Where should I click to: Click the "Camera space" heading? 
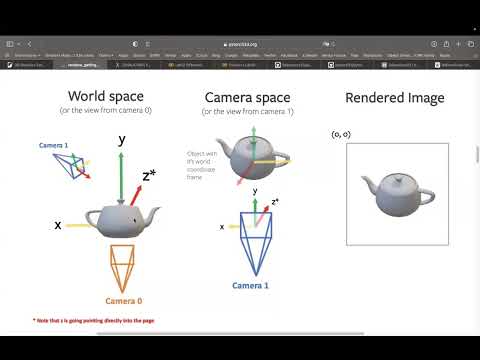pyautogui.click(x=247, y=98)
